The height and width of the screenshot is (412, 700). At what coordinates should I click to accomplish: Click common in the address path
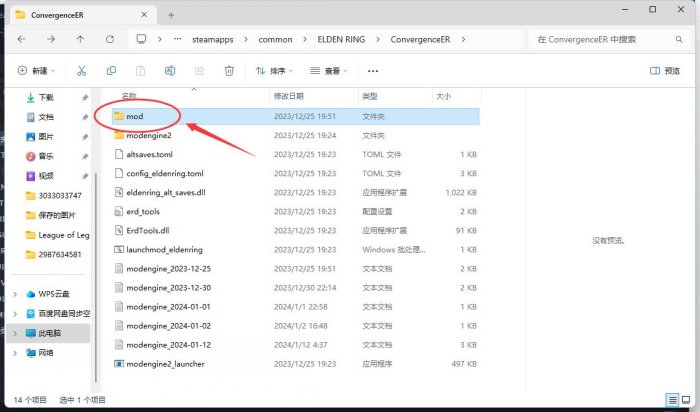click(x=275, y=39)
